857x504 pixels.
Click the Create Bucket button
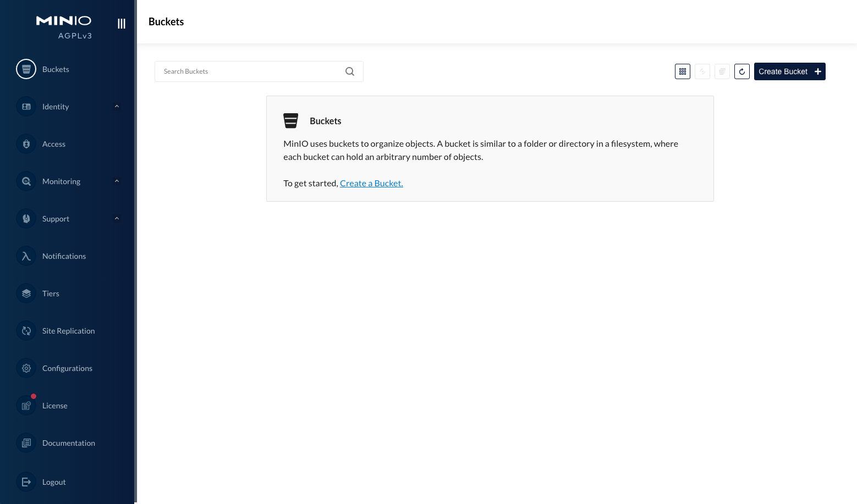[789, 71]
